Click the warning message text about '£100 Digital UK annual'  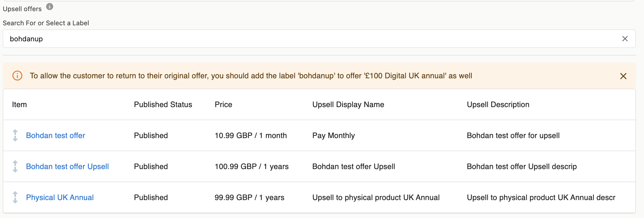coord(251,76)
